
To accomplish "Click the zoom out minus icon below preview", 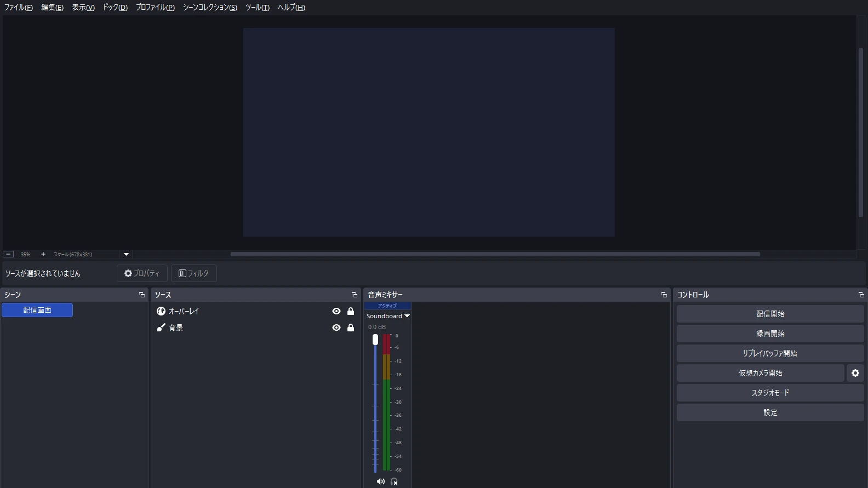I will 8,254.
